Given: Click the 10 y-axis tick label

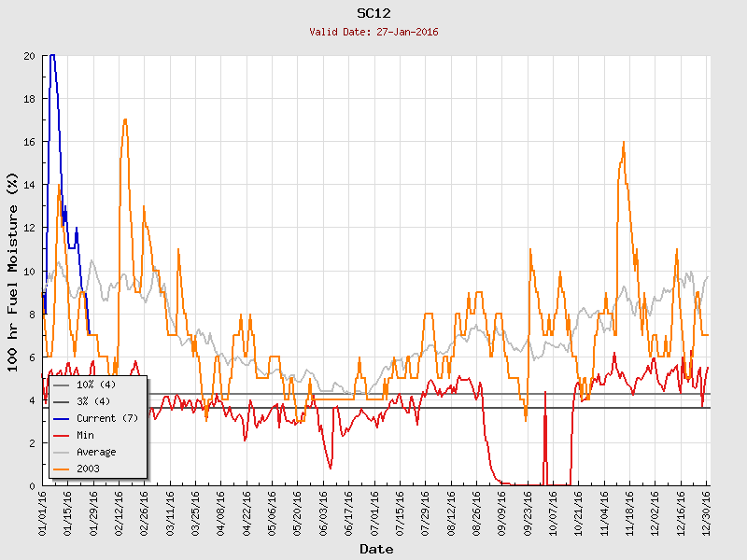Looking at the screenshot, I should (29, 271).
